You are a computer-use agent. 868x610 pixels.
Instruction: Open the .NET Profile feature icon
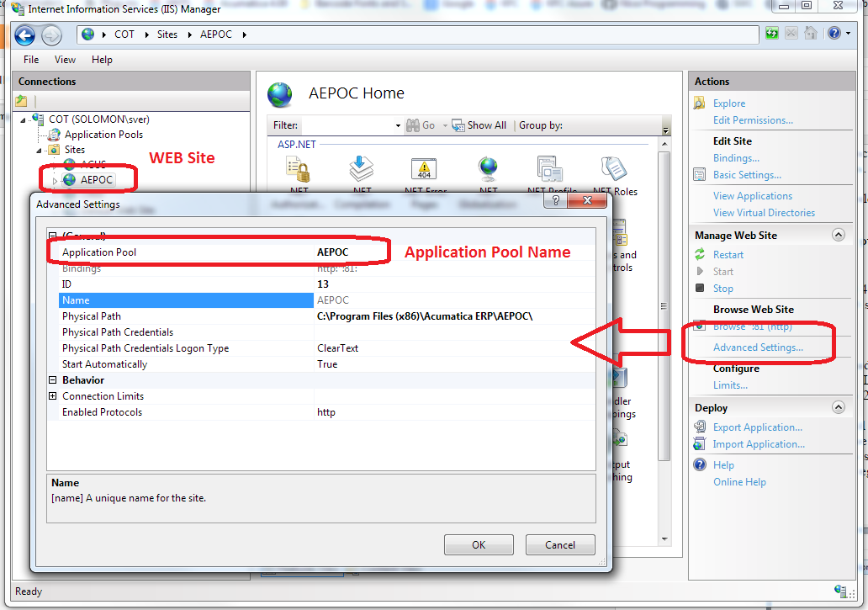[x=550, y=169]
